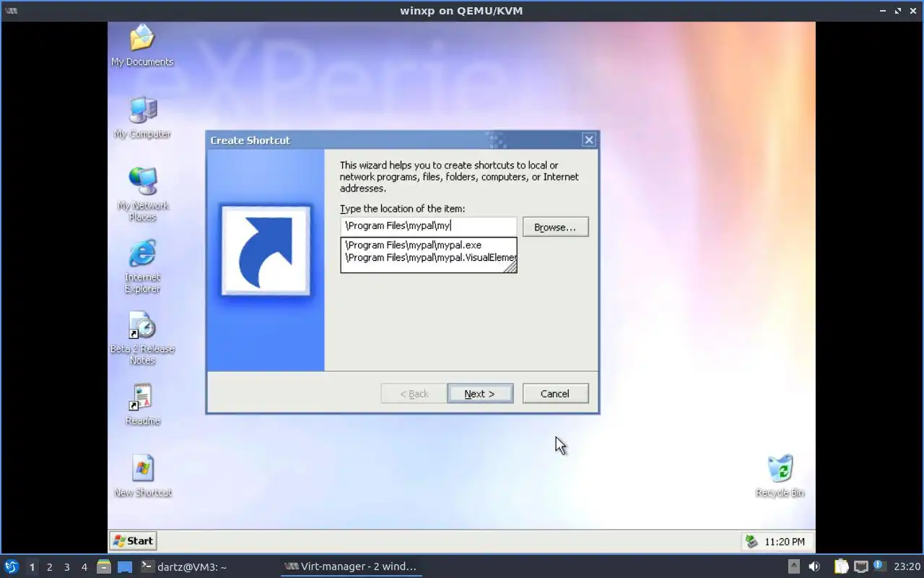Click show desktop icon on host panel
Screen dimensions: 924x578
tap(125, 566)
